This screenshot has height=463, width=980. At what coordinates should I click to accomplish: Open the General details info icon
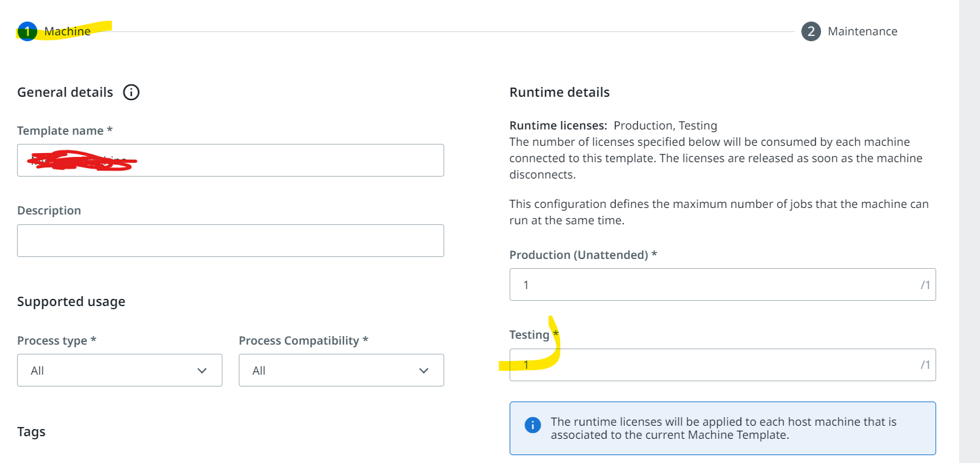point(131,92)
